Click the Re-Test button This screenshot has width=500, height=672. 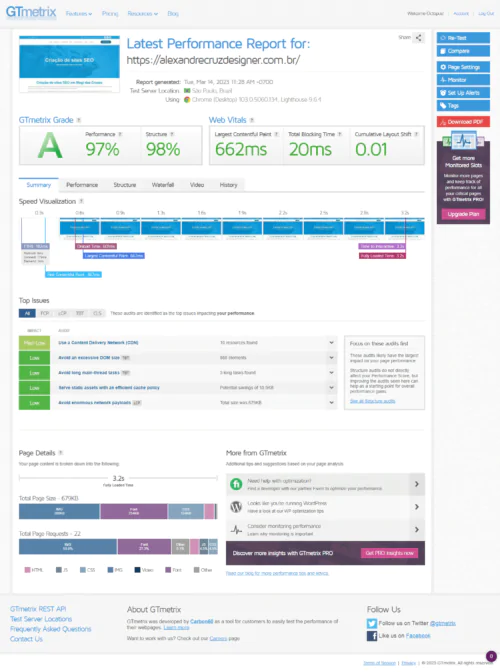[463, 38]
